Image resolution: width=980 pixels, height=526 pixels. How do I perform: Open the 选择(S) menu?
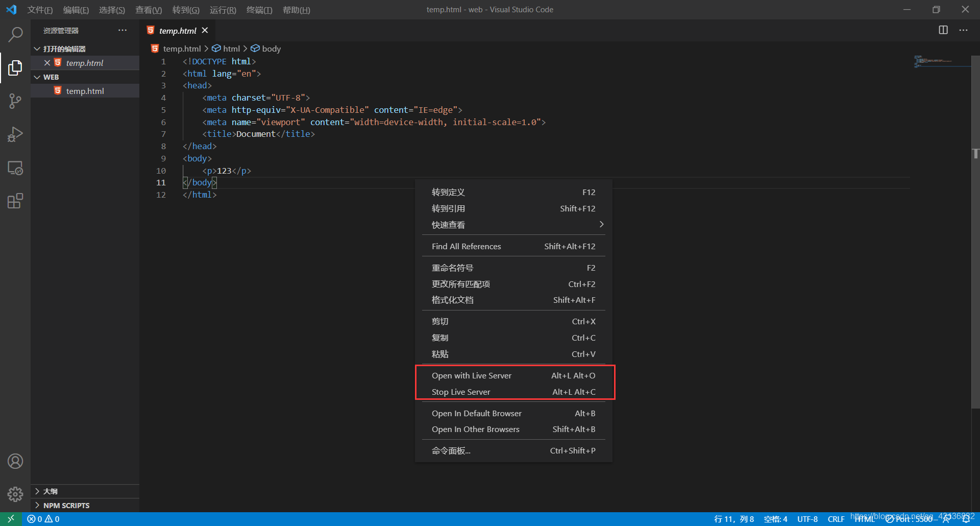click(112, 10)
